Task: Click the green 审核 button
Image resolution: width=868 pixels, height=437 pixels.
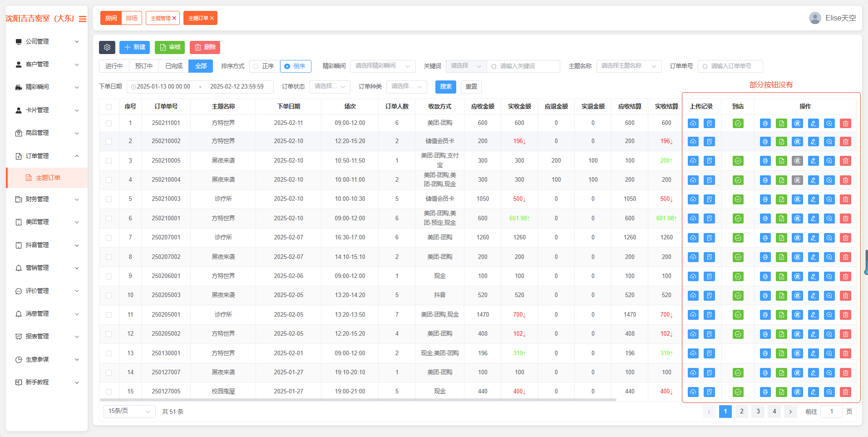Action: click(x=170, y=47)
